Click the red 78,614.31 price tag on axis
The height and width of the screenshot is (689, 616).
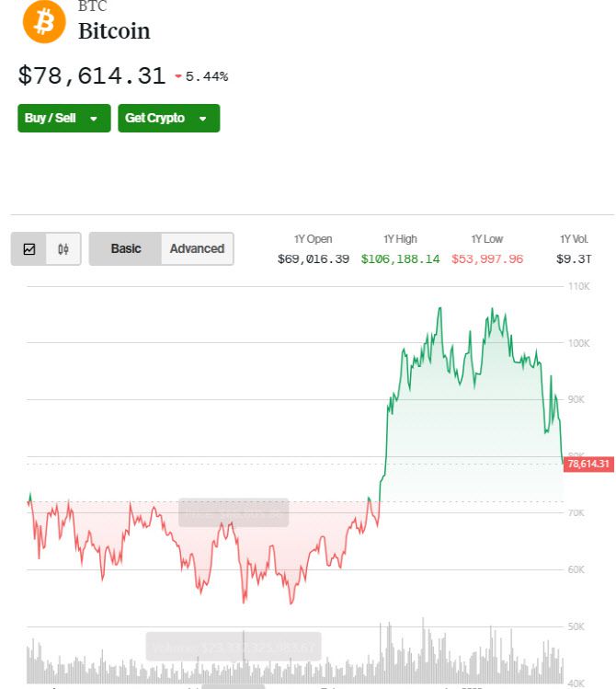coord(588,465)
